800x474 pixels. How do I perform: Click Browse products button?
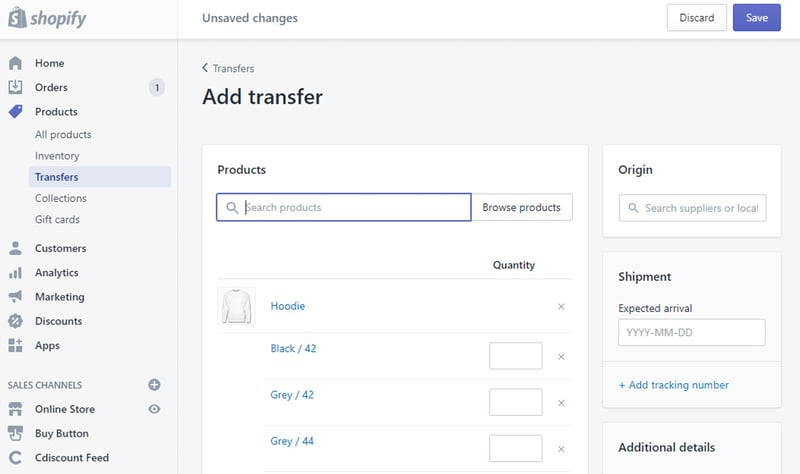pyautogui.click(x=521, y=207)
